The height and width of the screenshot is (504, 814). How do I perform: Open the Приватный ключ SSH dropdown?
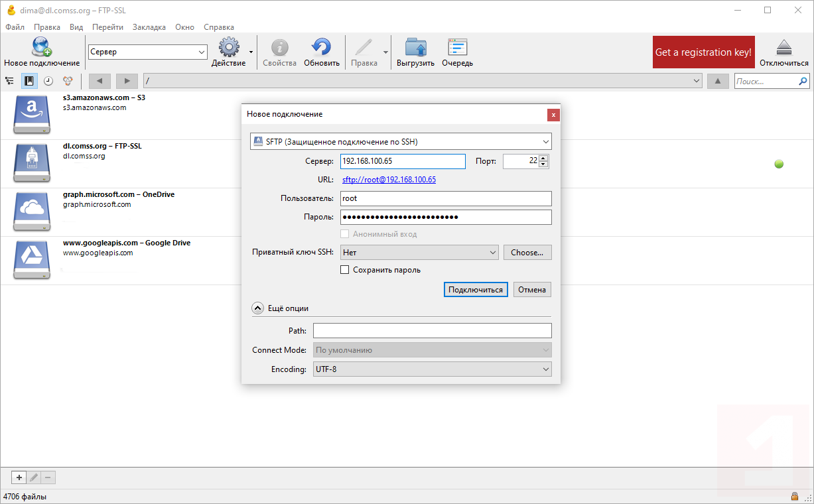tap(419, 253)
